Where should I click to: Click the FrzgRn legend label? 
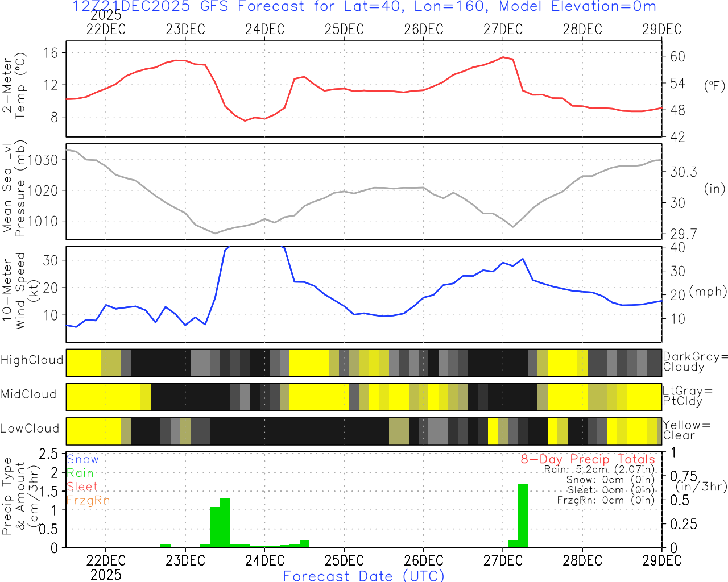pyautogui.click(x=88, y=500)
